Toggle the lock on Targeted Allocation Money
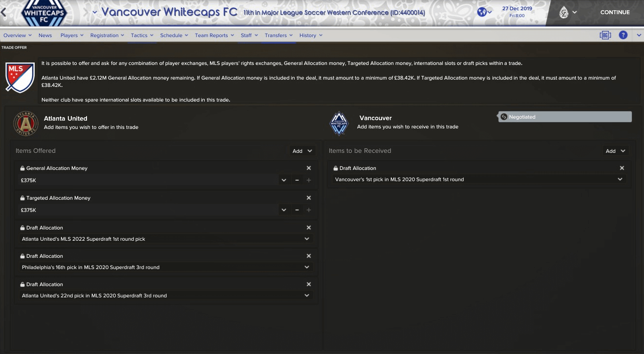Image resolution: width=644 pixels, height=354 pixels. (x=22, y=198)
